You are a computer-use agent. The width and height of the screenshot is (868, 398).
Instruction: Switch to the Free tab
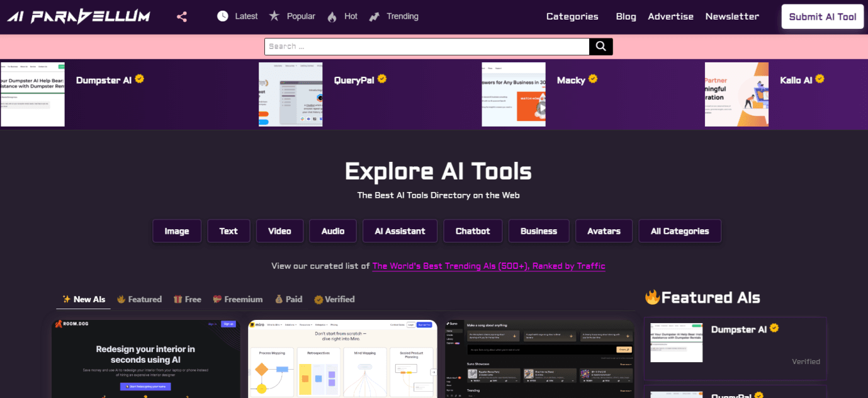pos(188,299)
